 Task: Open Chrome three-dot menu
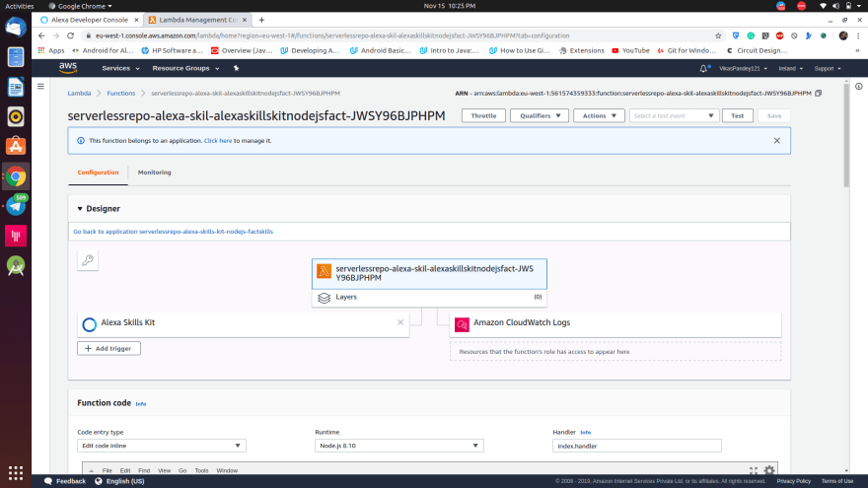click(x=858, y=35)
